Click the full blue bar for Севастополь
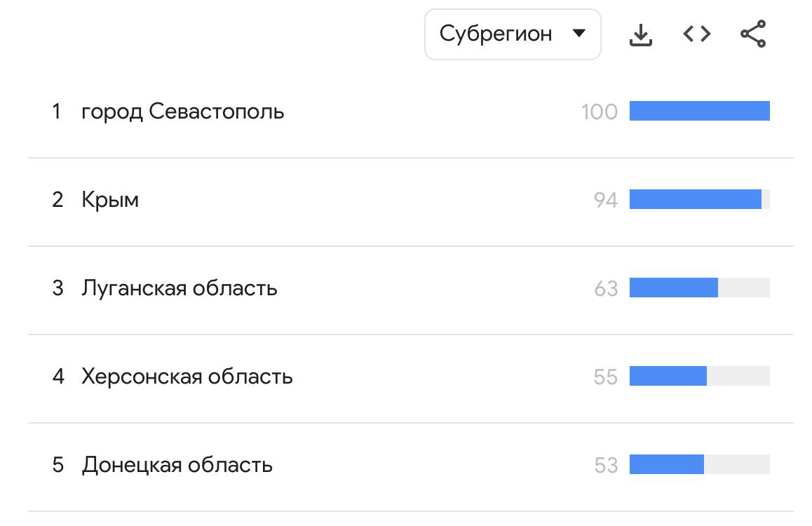This screenshot has width=812, height=526. (699, 111)
